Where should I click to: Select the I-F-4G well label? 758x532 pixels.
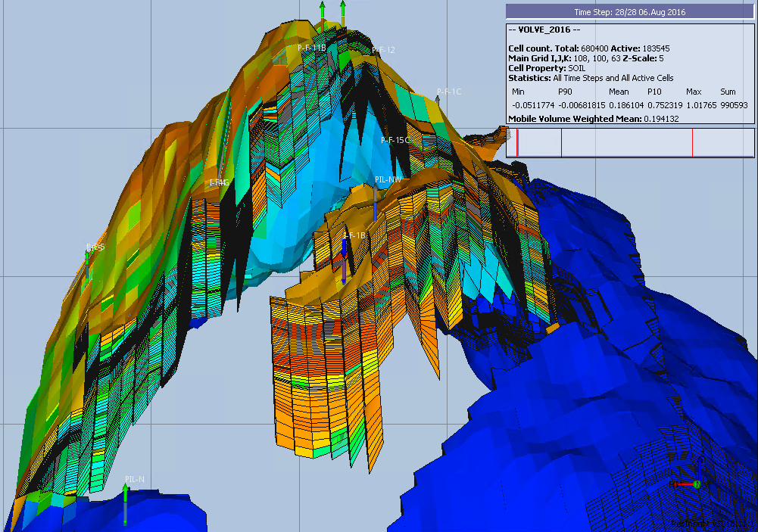coord(219,182)
